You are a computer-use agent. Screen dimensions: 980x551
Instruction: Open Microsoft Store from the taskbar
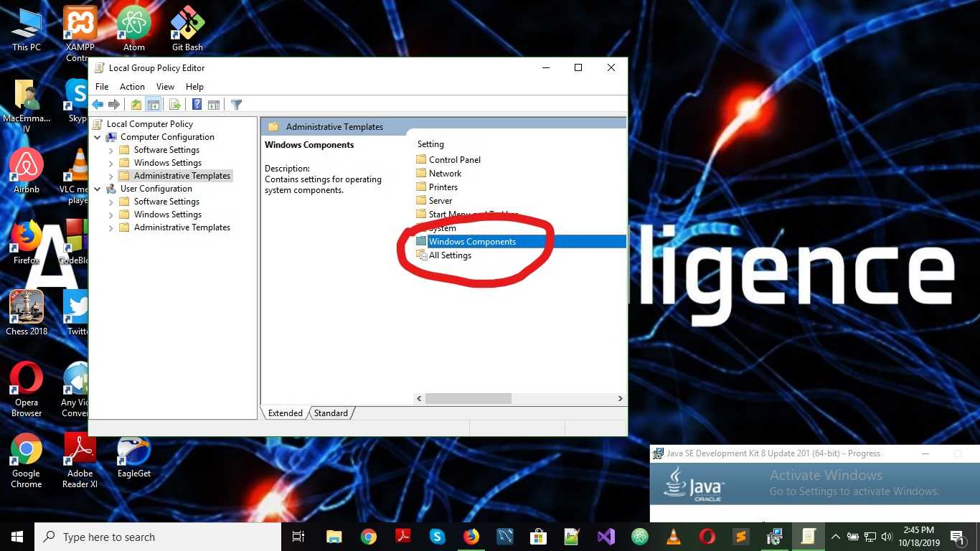tap(538, 537)
